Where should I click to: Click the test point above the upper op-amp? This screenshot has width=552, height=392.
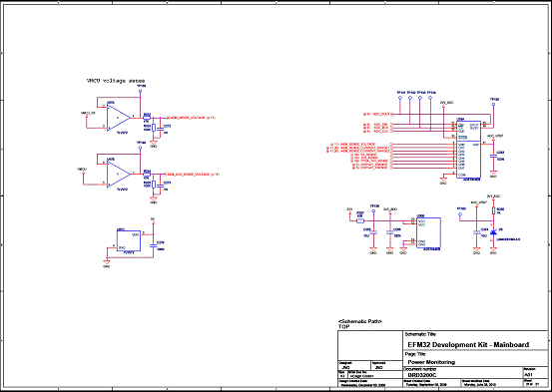[140, 91]
